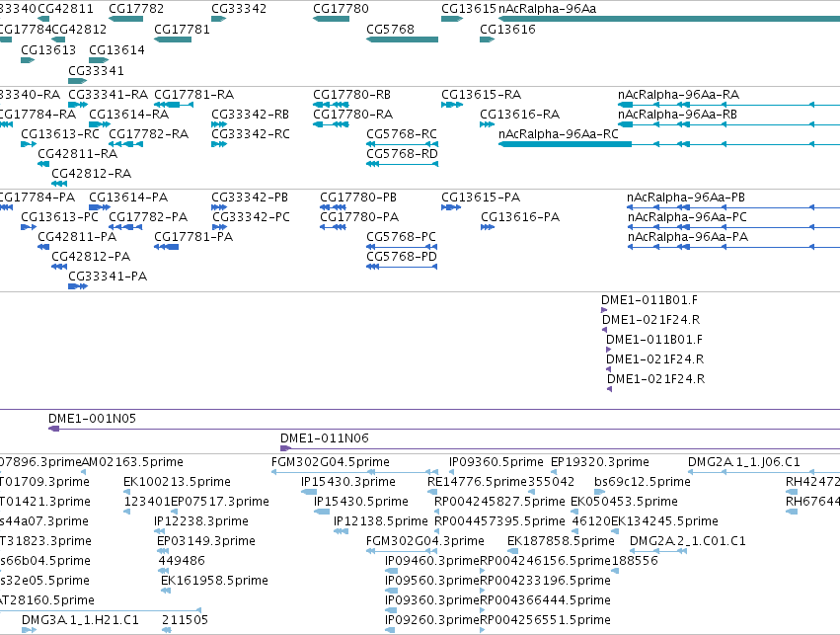Click DMG3A.1_1.H21.C1 feature
This screenshot has width=840, height=635.
[x=80, y=620]
